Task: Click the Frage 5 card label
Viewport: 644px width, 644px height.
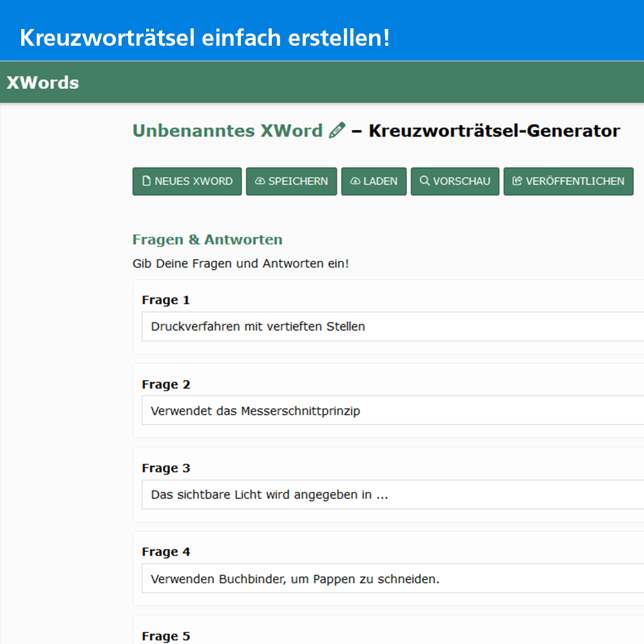Action: [x=166, y=636]
